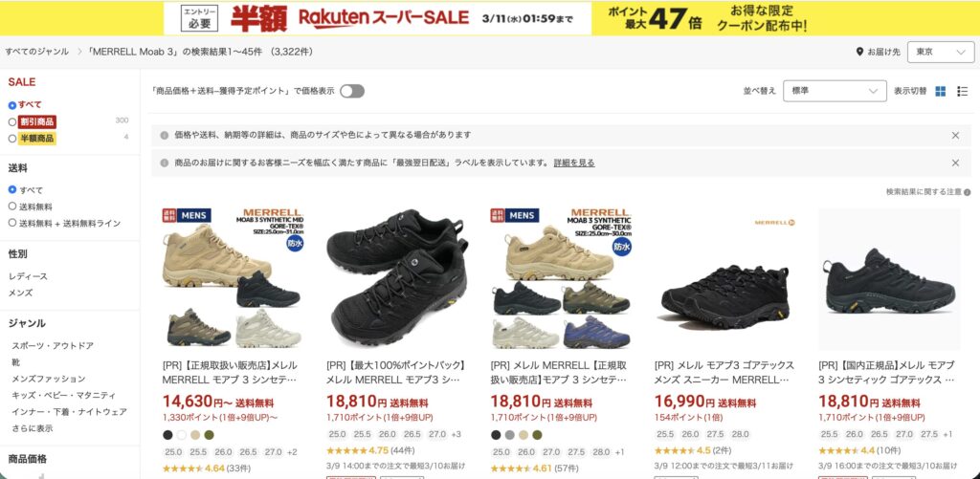
Task: Switch to list view display icon
Action: pos(963,91)
